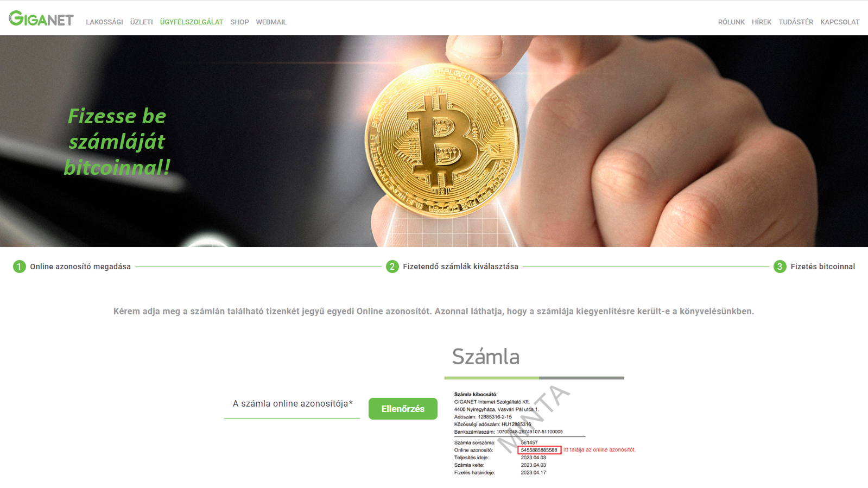Click the green Ellenőrzés button

(x=403, y=409)
